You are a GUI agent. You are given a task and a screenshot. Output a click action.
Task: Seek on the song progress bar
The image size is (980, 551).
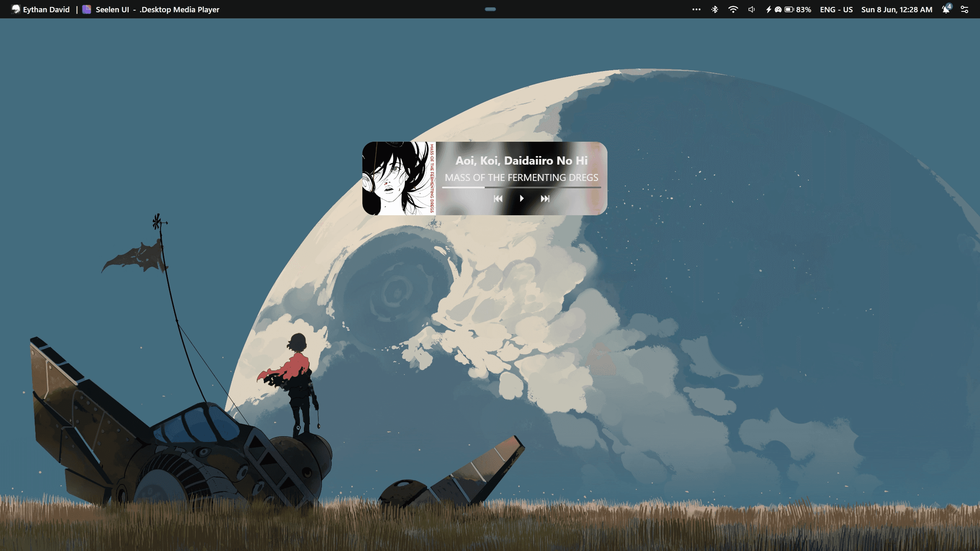(x=521, y=187)
